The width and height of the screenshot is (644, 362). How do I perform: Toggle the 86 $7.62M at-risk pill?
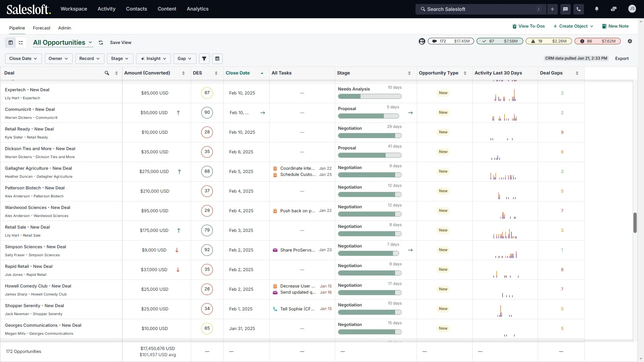[598, 41]
